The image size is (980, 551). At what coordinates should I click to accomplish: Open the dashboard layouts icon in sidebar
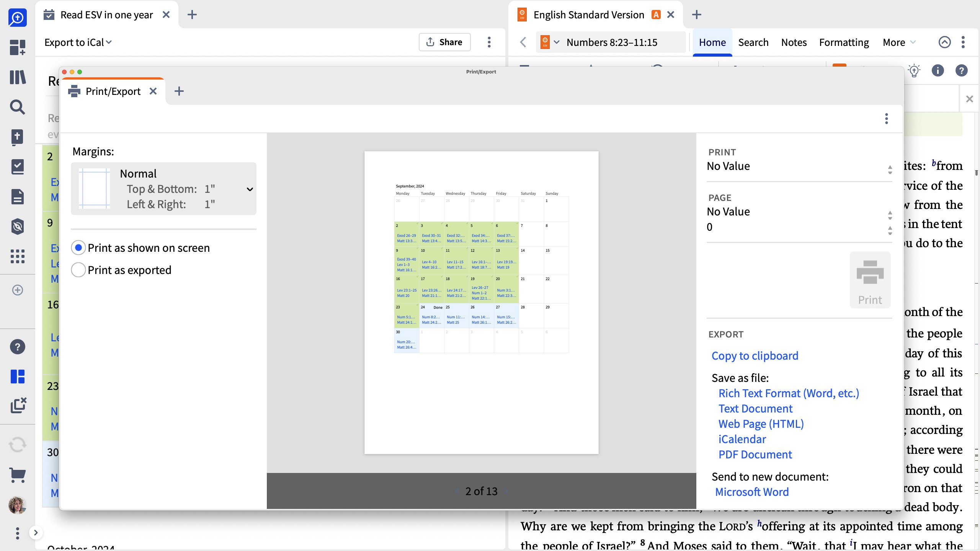pyautogui.click(x=17, y=47)
